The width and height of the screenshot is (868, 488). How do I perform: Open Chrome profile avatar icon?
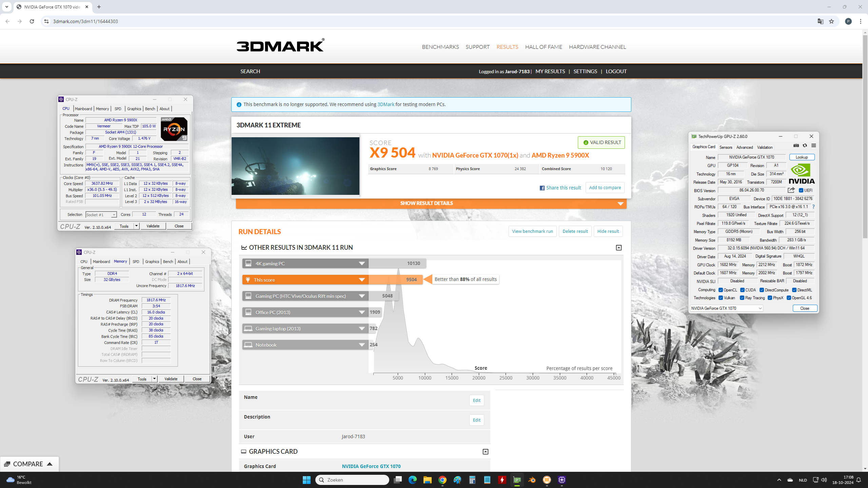click(x=848, y=21)
